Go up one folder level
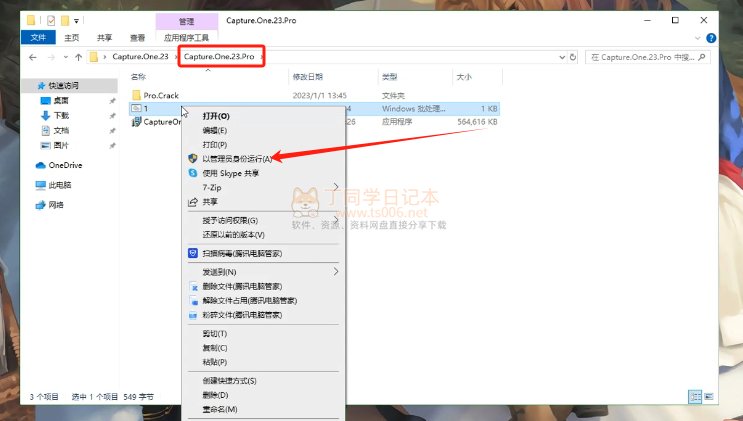Image resolution: width=743 pixels, height=421 pixels. 79,57
